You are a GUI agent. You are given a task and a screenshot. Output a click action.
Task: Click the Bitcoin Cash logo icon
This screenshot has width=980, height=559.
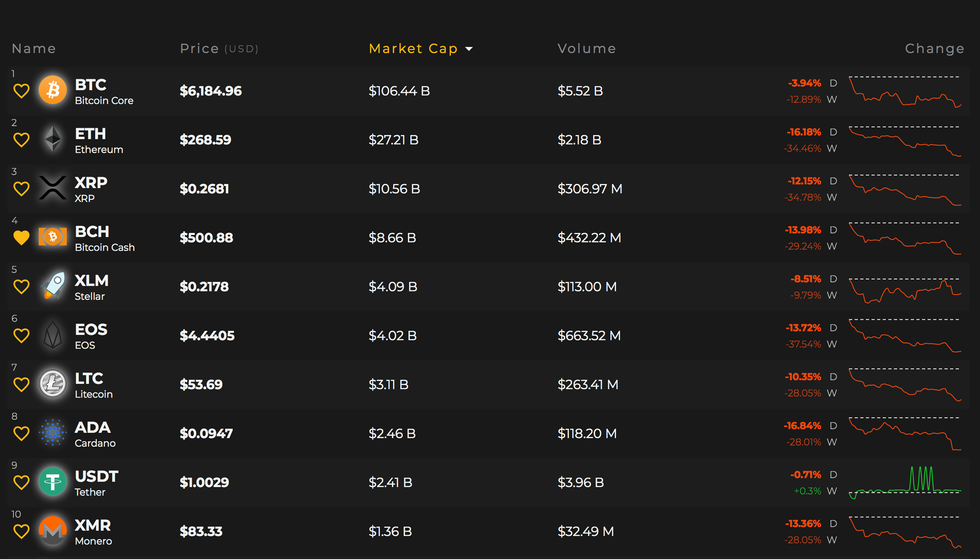tap(53, 237)
